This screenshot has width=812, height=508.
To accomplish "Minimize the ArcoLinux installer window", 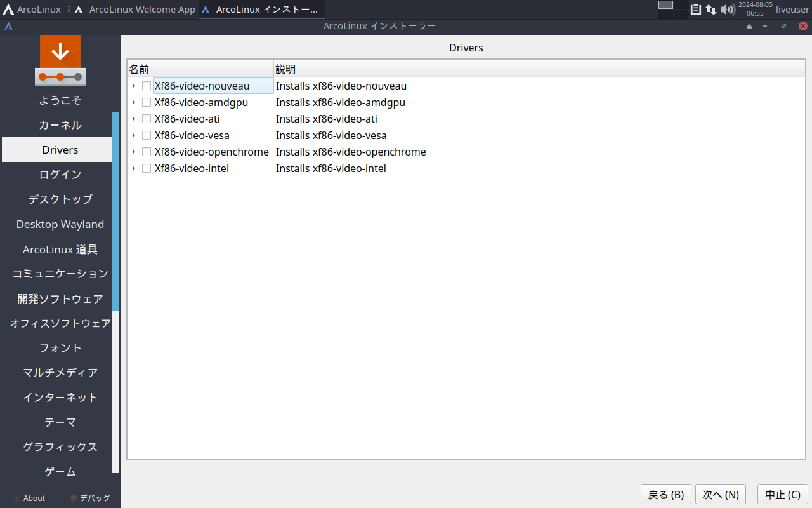I will pyautogui.click(x=765, y=26).
